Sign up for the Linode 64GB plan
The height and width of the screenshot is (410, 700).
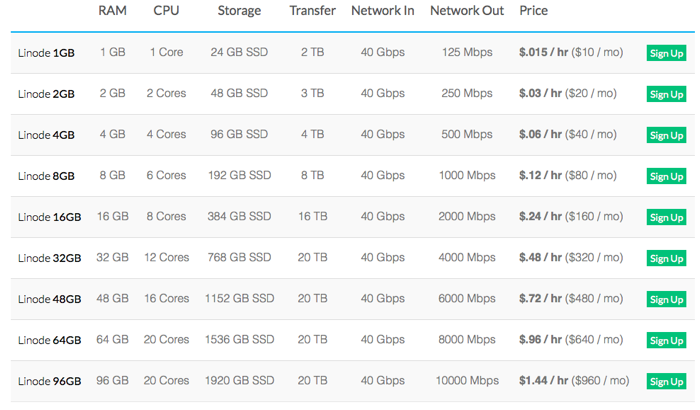coord(666,340)
